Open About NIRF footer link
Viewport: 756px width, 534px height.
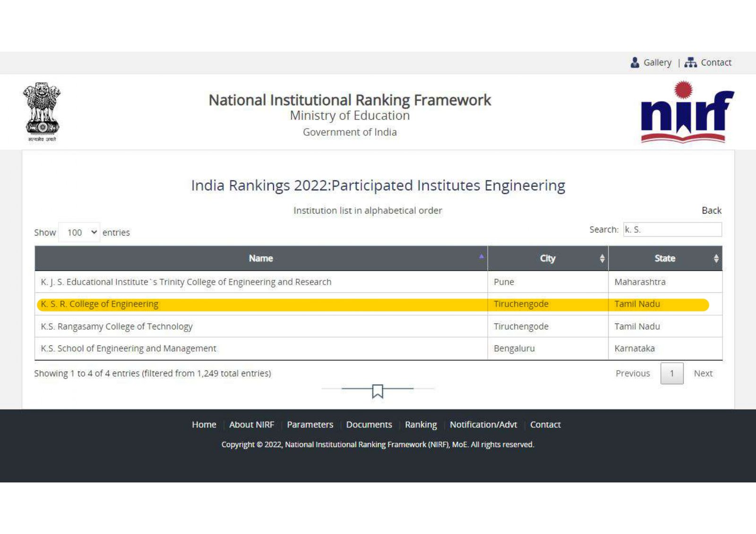click(x=251, y=424)
